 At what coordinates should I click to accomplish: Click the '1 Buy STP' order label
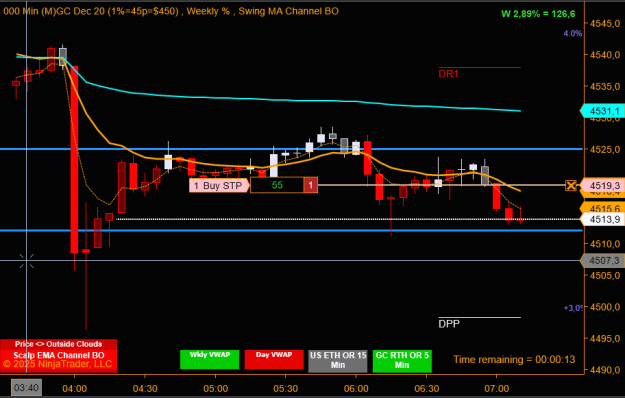219,185
